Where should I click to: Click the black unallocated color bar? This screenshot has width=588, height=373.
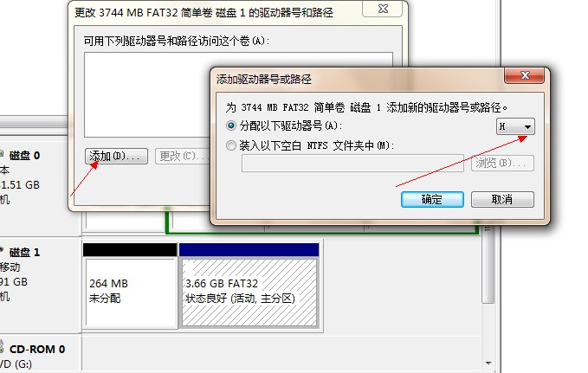pos(130,249)
